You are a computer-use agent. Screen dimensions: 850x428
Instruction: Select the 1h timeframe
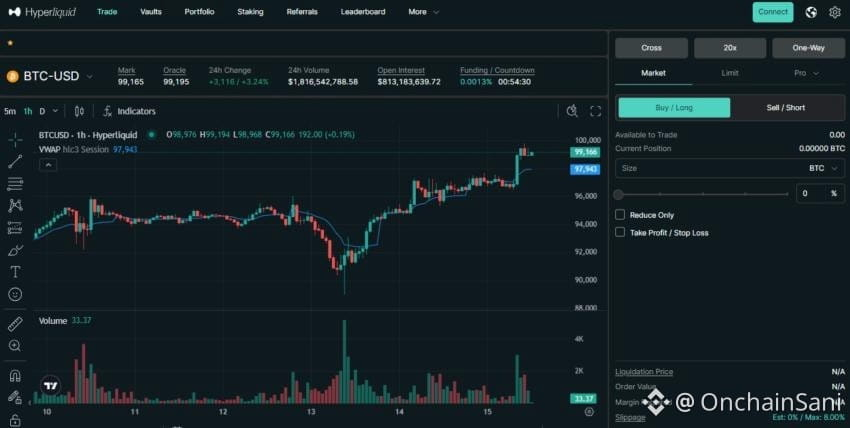click(x=28, y=111)
